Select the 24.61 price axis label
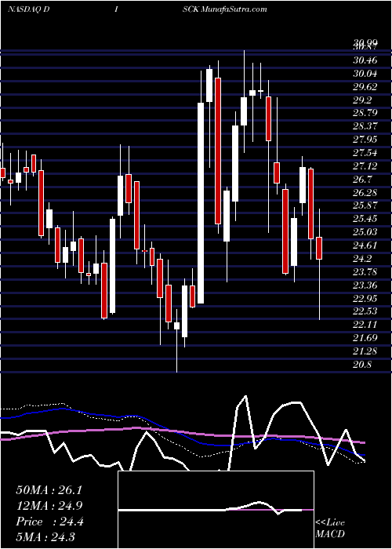The height and width of the screenshot is (549, 392). coord(365,245)
